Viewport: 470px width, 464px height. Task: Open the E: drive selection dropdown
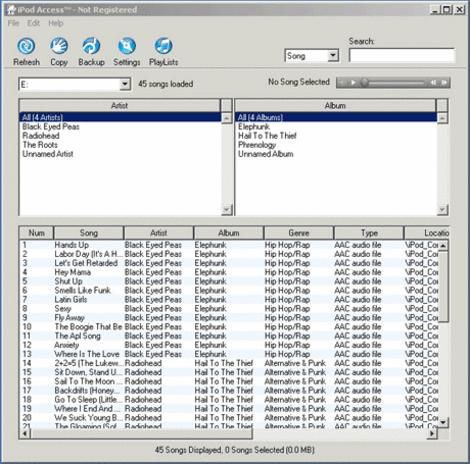click(125, 84)
